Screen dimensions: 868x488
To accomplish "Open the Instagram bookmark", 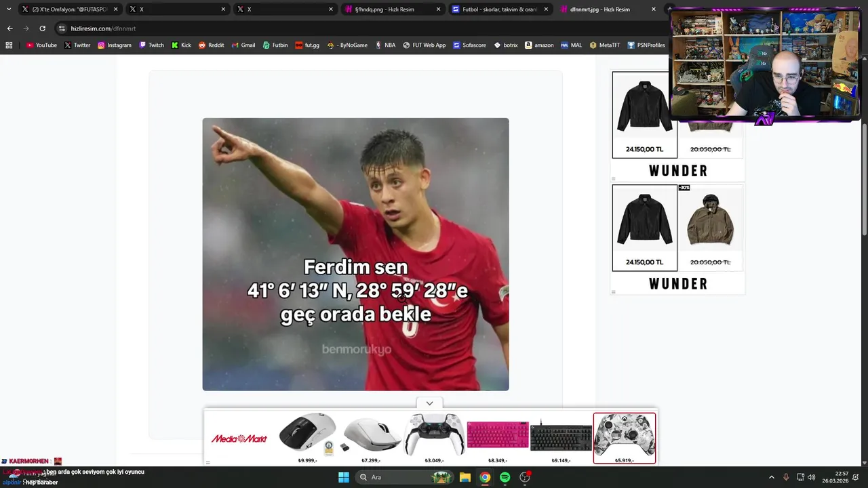I will [x=115, y=45].
